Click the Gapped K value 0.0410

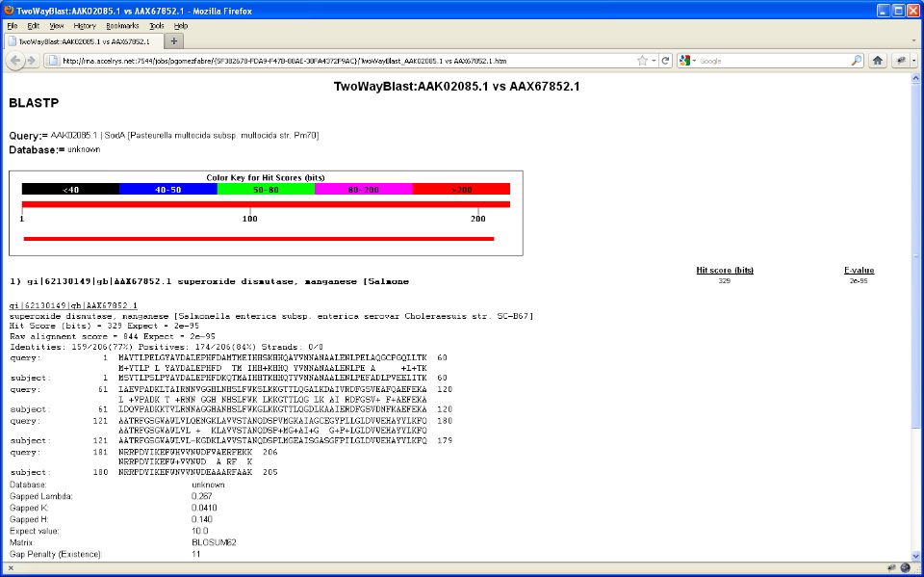tap(204, 508)
